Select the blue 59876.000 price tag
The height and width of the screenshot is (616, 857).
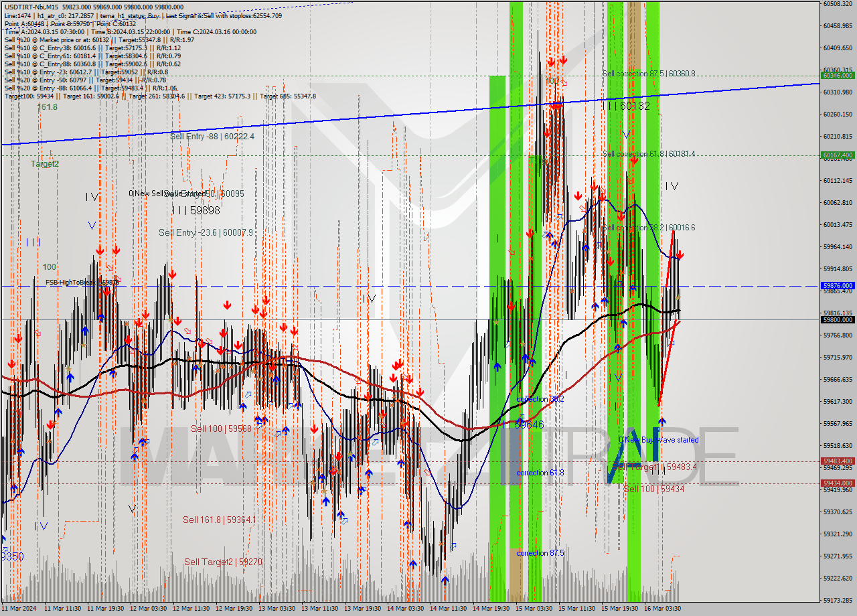click(x=838, y=286)
